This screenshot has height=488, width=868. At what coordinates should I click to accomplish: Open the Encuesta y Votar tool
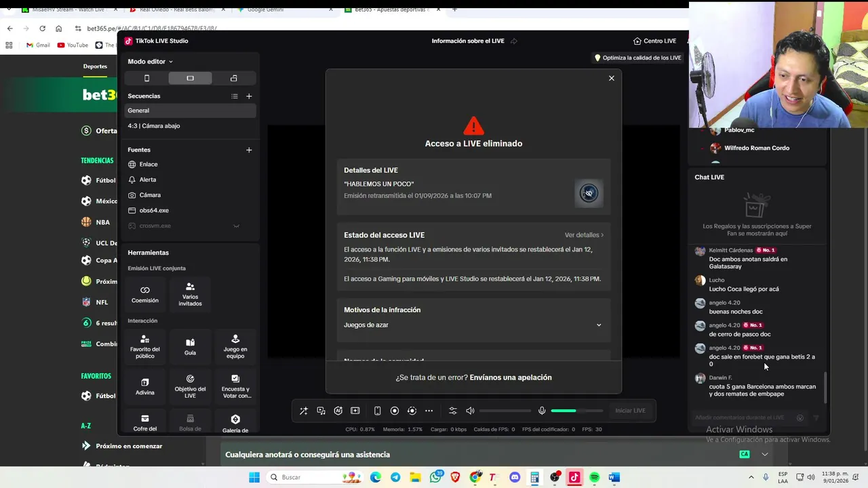point(235,386)
